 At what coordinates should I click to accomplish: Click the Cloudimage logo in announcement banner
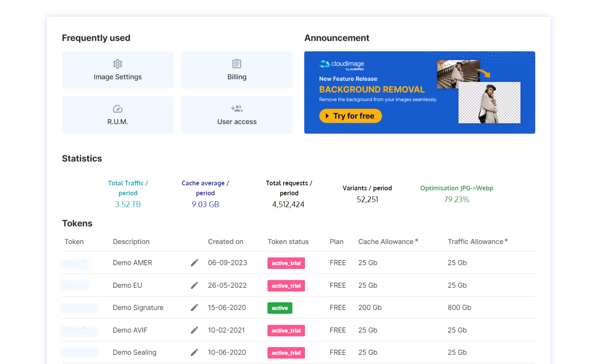[x=342, y=65]
